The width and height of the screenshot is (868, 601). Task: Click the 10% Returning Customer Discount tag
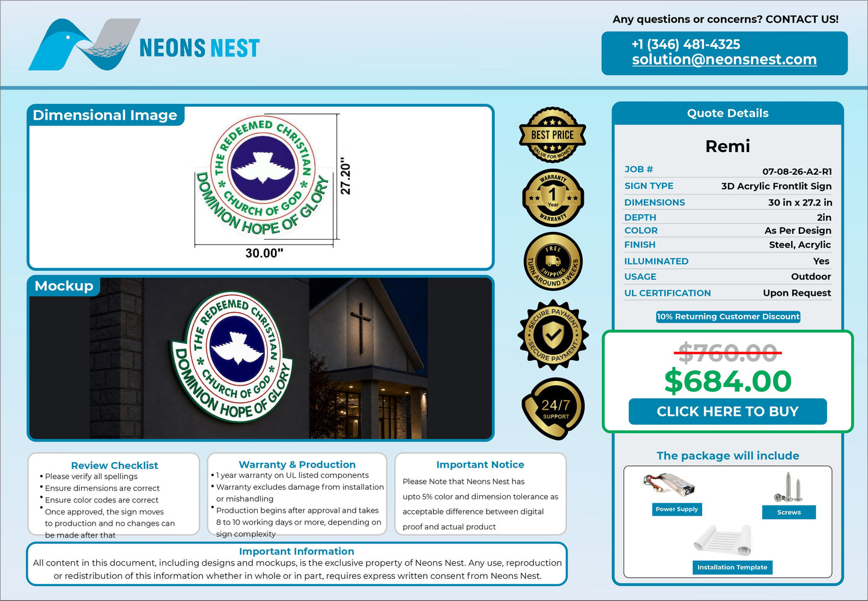coord(728,317)
